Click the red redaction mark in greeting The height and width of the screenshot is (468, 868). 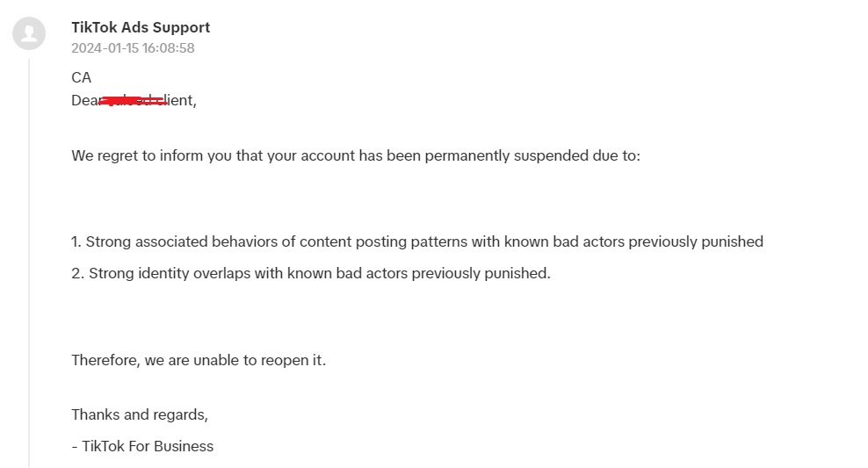point(133,101)
